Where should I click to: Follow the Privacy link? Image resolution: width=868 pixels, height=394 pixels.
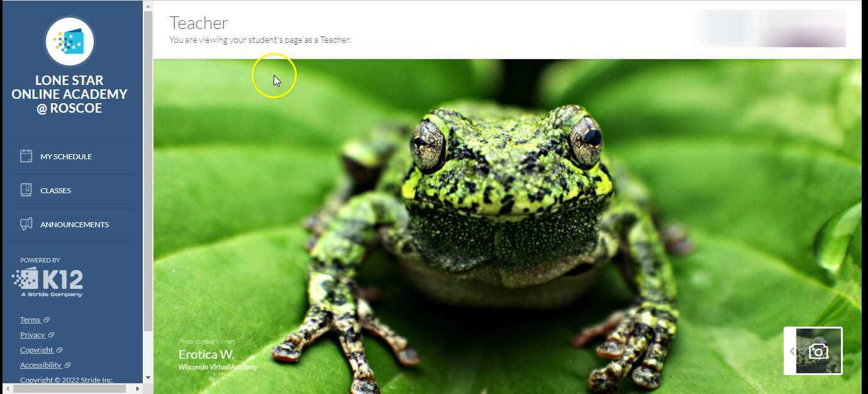point(32,335)
